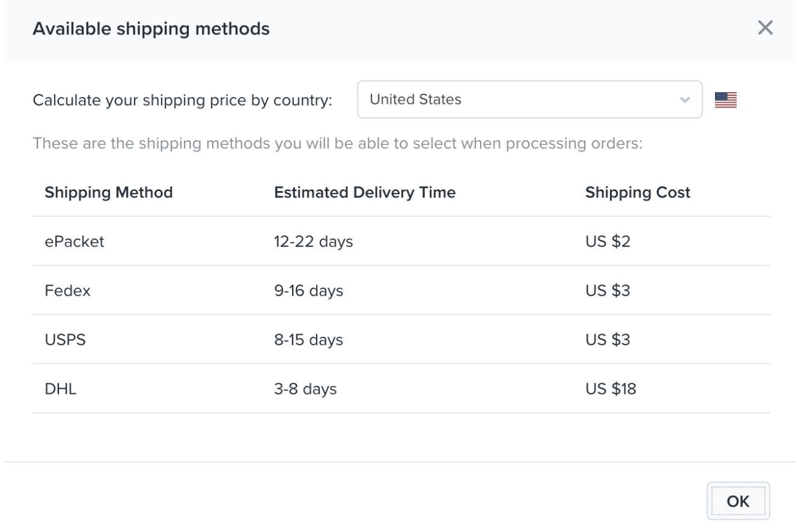Click the US $2 shipping cost
The width and height of the screenshot is (798, 532).
[x=607, y=241]
